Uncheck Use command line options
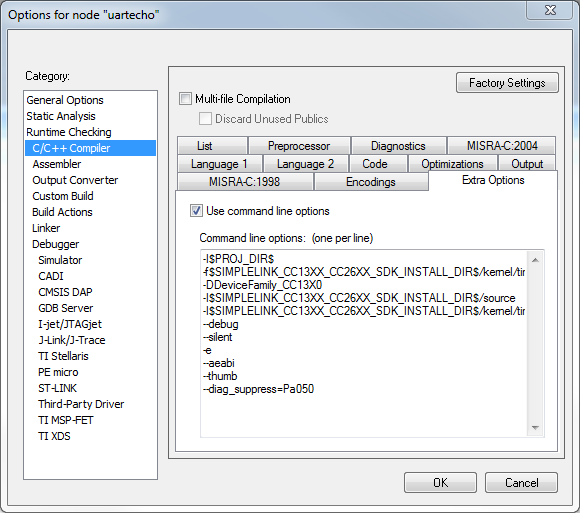 196,211
